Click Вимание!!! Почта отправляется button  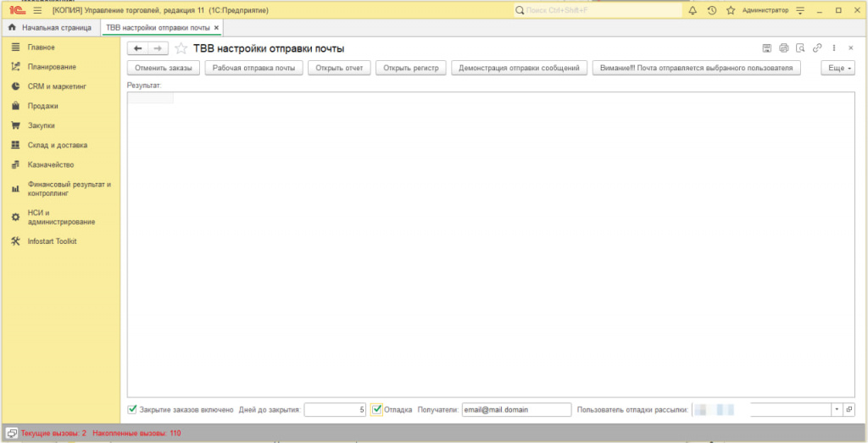697,68
